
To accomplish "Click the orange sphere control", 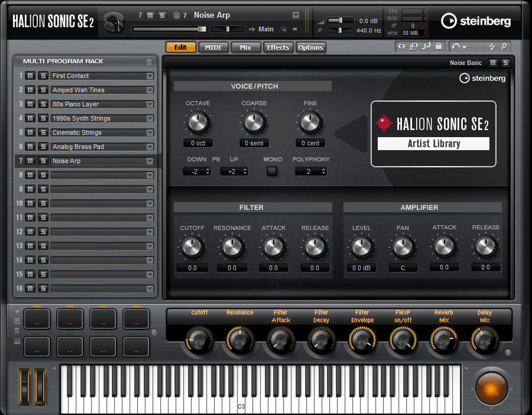I will [491, 388].
